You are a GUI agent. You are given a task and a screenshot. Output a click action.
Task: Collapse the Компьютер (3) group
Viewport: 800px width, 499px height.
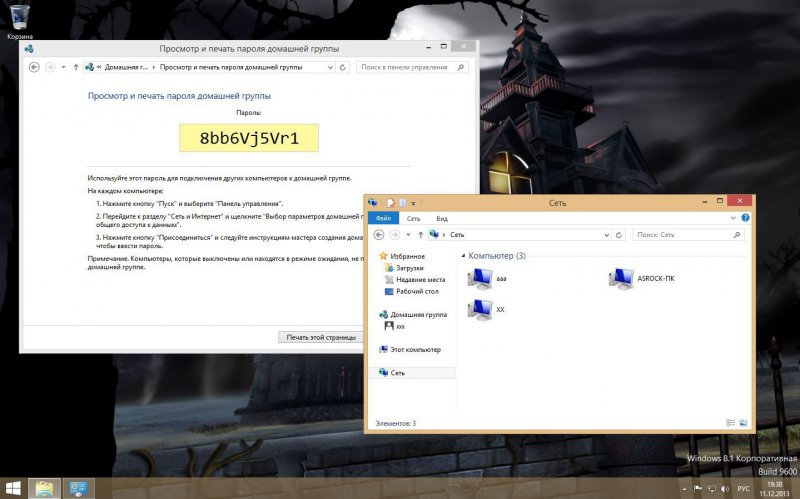(463, 256)
